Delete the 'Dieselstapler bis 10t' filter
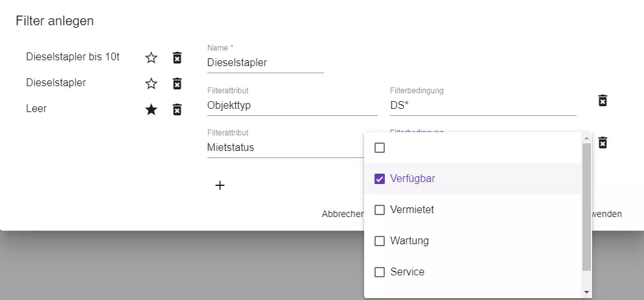 click(x=177, y=58)
